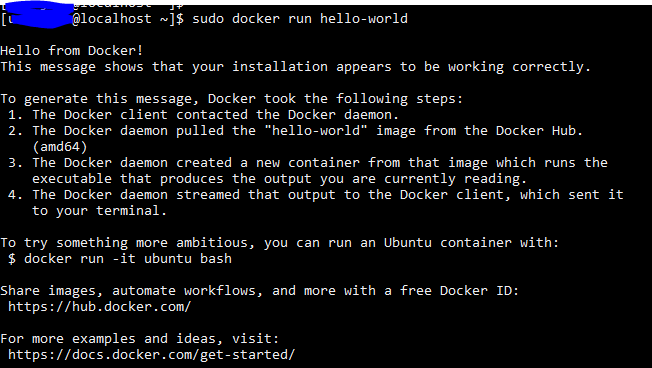Click the "For more examples and ideas, visit:" line
The height and width of the screenshot is (368, 652).
[140, 339]
